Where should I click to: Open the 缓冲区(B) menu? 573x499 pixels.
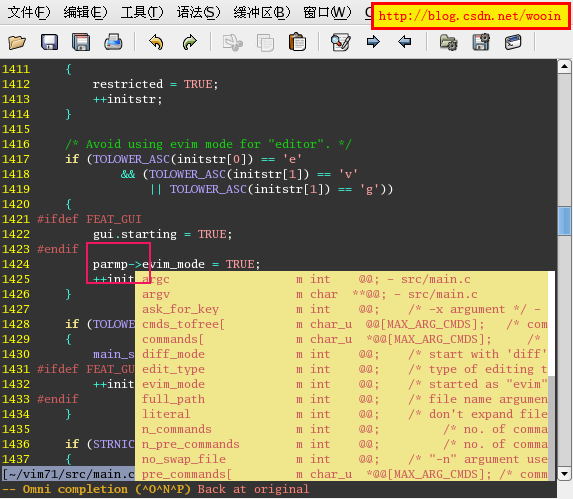[262, 12]
